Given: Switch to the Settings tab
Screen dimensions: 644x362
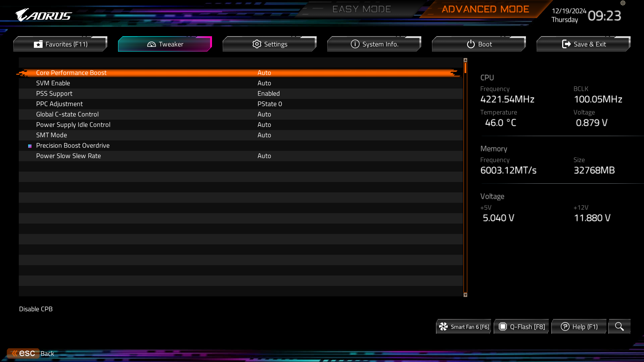Looking at the screenshot, I should tap(269, 44).
